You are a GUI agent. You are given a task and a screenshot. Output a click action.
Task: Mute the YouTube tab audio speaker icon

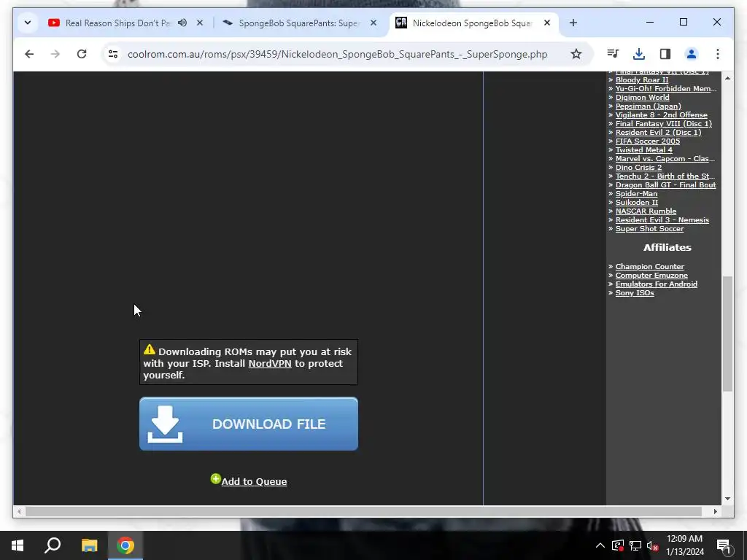tap(182, 23)
